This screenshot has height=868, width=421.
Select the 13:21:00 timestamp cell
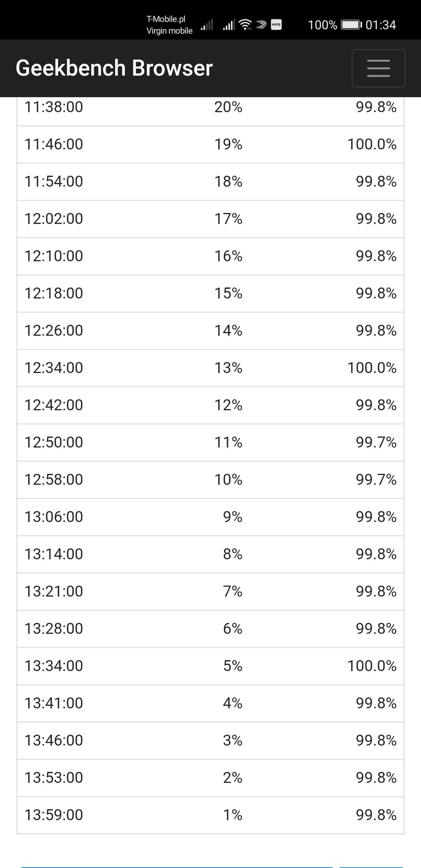click(54, 591)
